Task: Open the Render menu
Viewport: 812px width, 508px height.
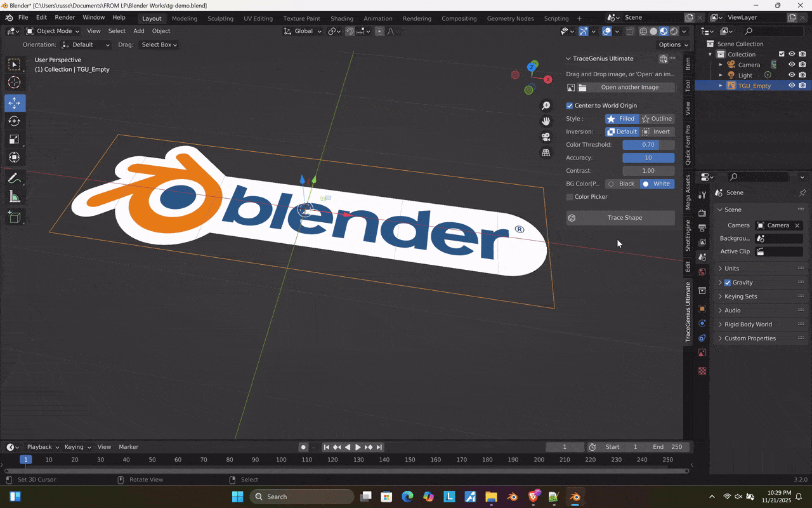Action: 65,18
